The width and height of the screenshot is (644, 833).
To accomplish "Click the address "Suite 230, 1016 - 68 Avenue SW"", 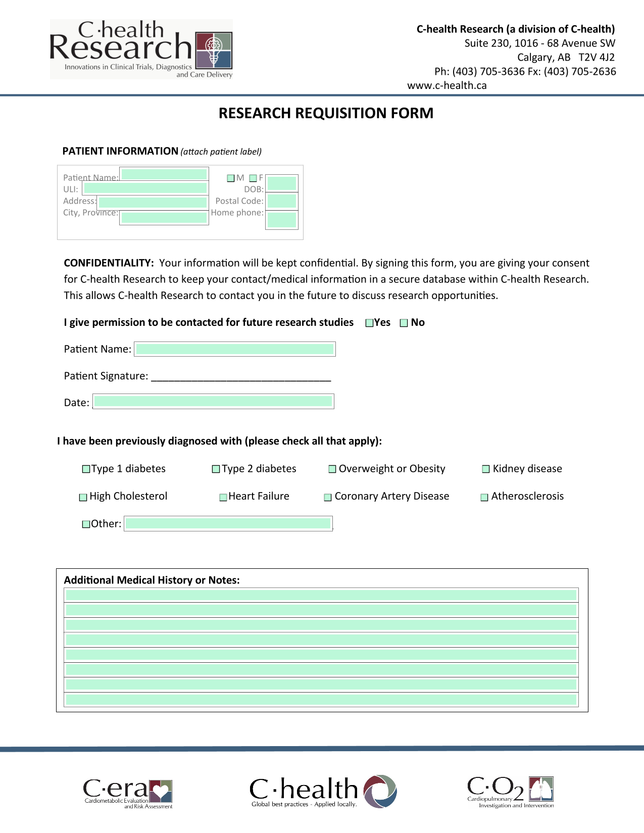I will point(540,43).
